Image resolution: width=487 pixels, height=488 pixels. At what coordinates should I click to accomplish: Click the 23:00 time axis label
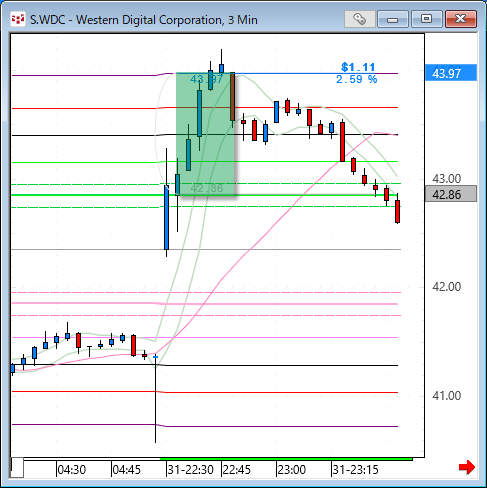(x=292, y=470)
